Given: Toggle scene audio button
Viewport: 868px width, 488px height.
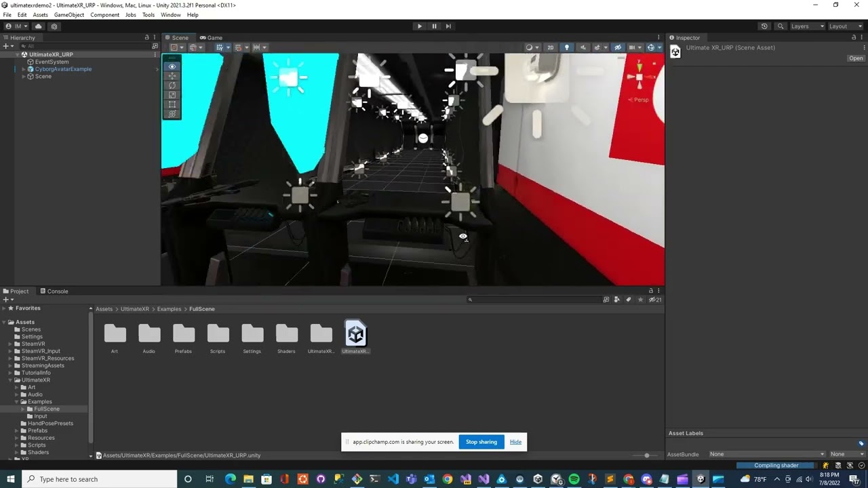Looking at the screenshot, I should tap(583, 47).
